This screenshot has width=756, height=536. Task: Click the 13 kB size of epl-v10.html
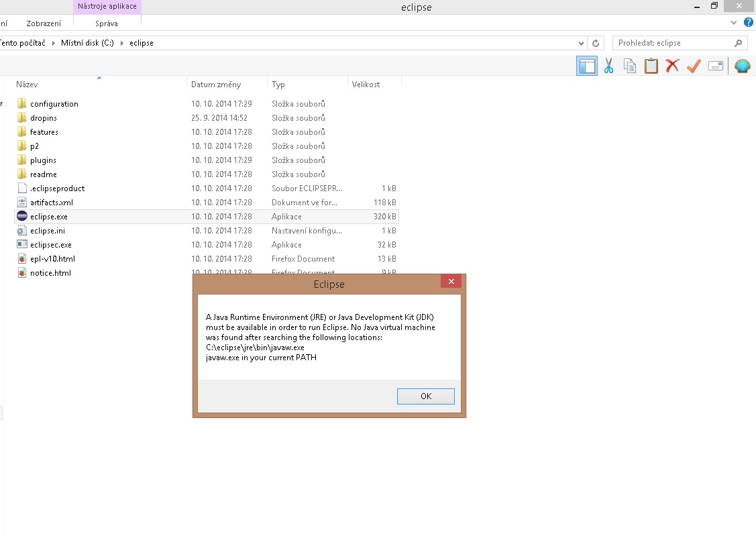click(x=386, y=259)
